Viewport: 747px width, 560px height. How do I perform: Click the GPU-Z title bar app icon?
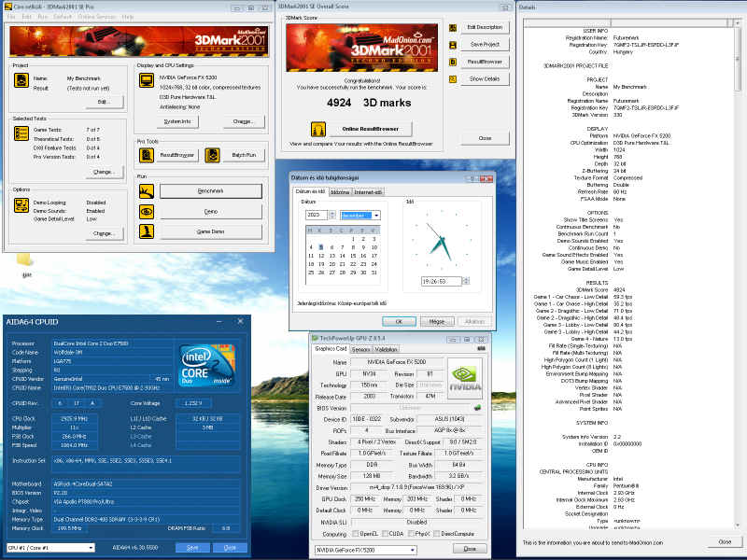pyautogui.click(x=315, y=338)
